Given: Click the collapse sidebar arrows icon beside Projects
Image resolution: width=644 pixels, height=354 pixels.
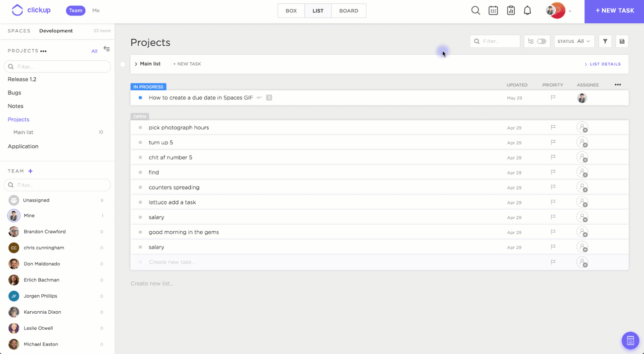Looking at the screenshot, I should click(106, 48).
